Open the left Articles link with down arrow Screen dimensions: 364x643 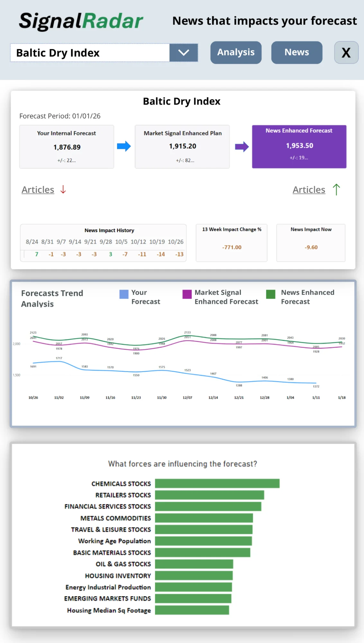coord(38,190)
